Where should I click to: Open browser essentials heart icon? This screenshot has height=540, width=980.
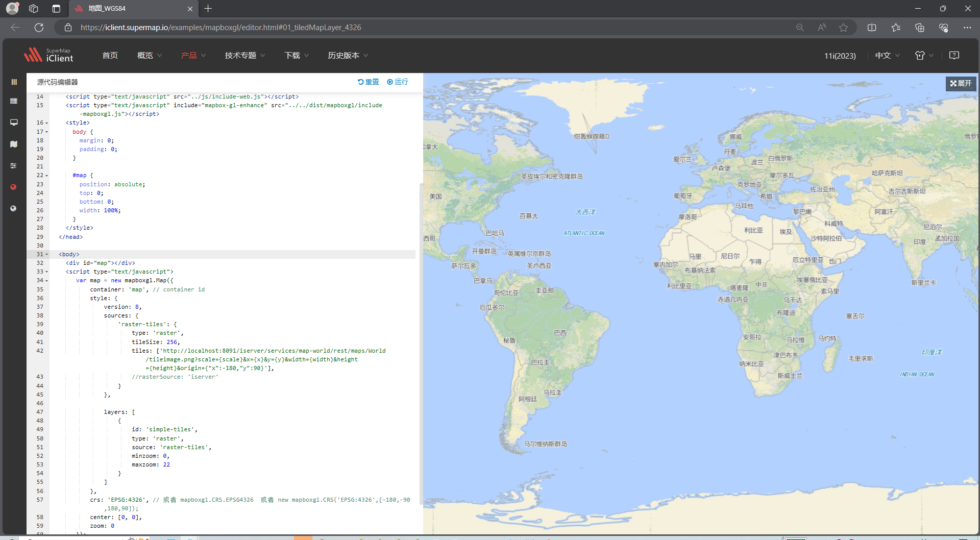click(x=943, y=28)
